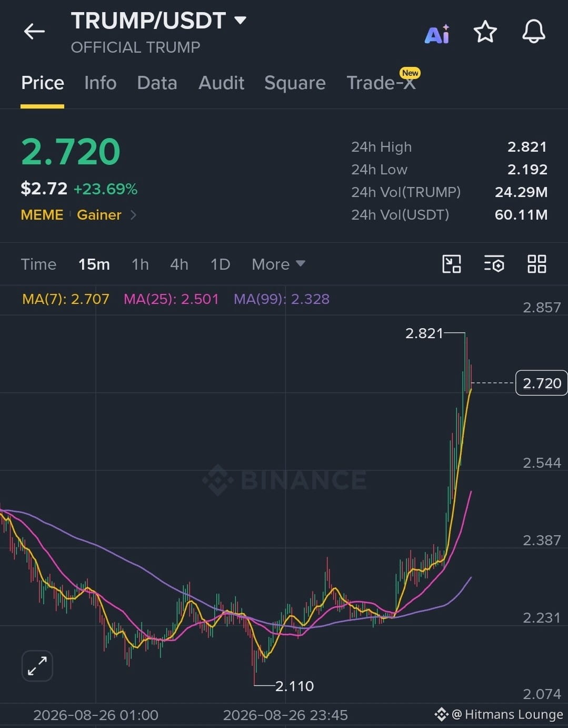
Task: Switch to the Square tab
Action: click(295, 83)
